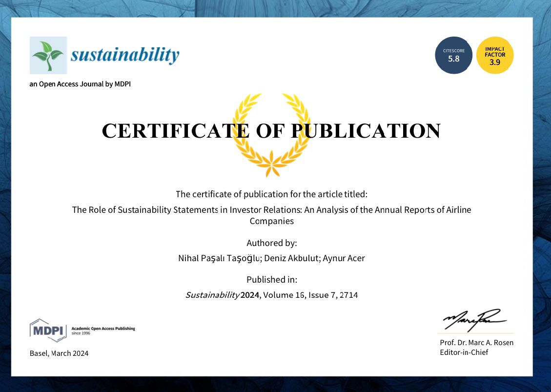Click the article title line beginning 'The Role of Sustainability'
This screenshot has height=392, width=551.
[271, 210]
